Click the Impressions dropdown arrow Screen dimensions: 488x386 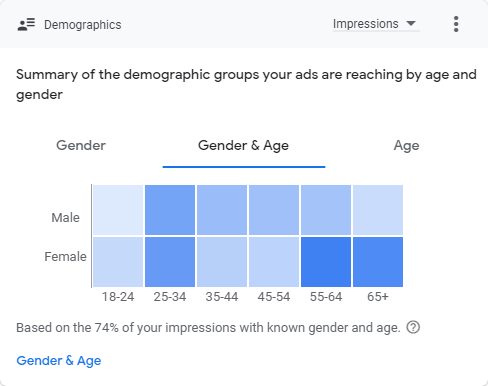click(411, 23)
